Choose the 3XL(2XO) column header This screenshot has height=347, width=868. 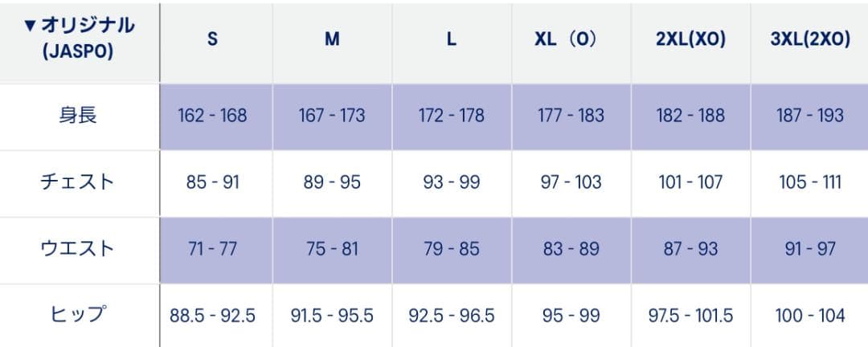pyautogui.click(x=810, y=39)
